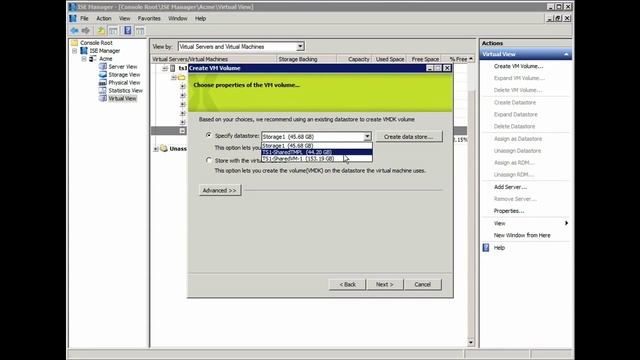Click the ISE Manager node icon
This screenshot has height=360, width=640.
(x=84, y=51)
